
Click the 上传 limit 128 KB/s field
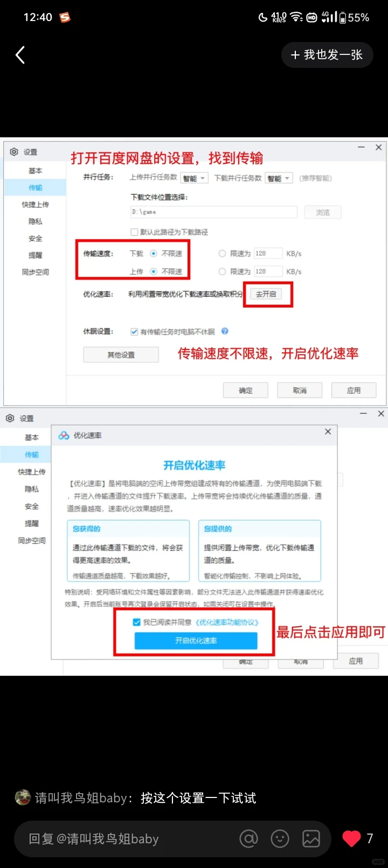pyautogui.click(x=268, y=271)
